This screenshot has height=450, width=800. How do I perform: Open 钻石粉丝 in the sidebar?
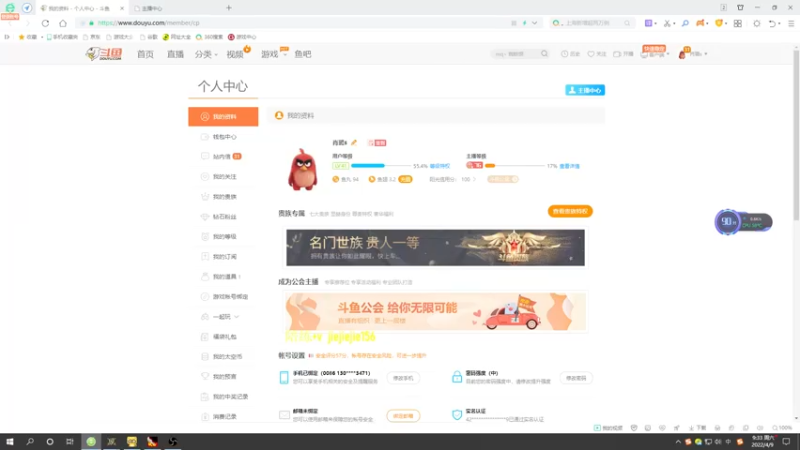coord(223,217)
